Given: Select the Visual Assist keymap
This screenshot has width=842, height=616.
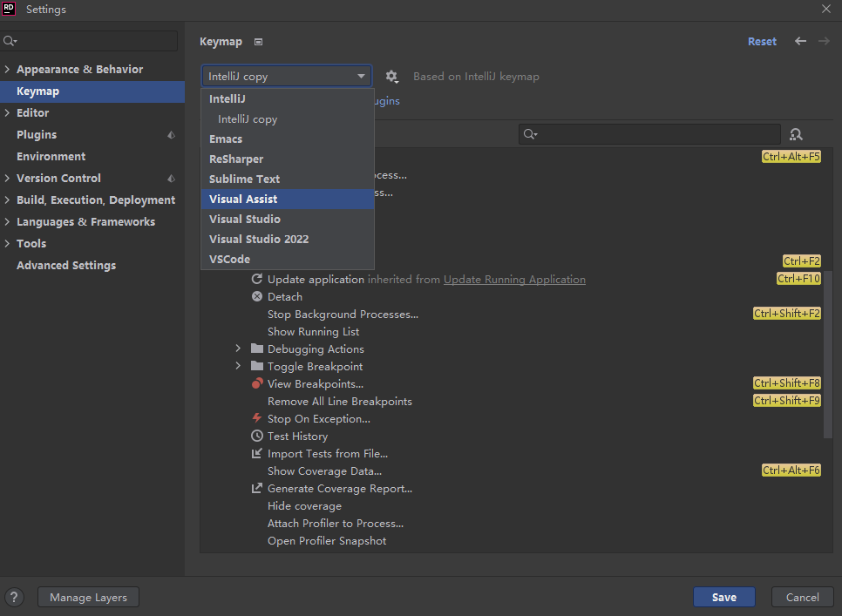Looking at the screenshot, I should [x=288, y=199].
